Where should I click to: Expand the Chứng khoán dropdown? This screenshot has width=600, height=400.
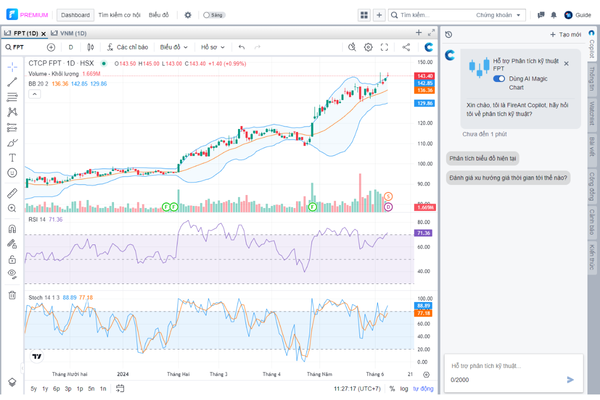(498, 15)
